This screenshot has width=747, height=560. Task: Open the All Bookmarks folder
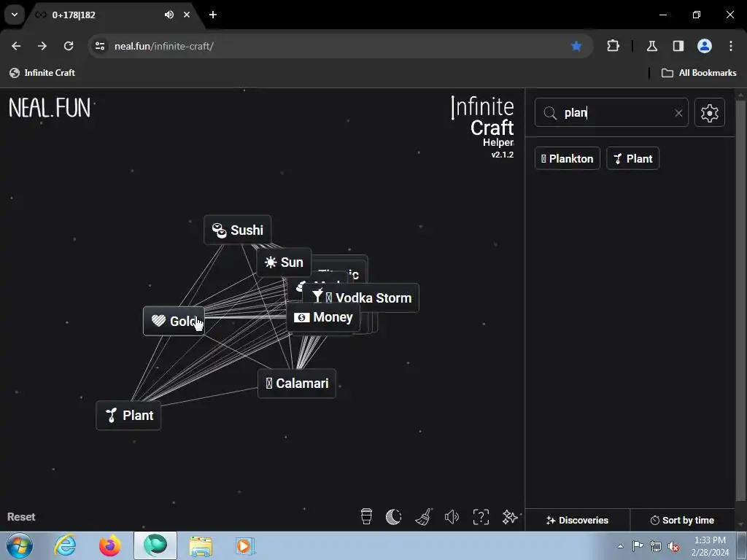click(x=699, y=73)
